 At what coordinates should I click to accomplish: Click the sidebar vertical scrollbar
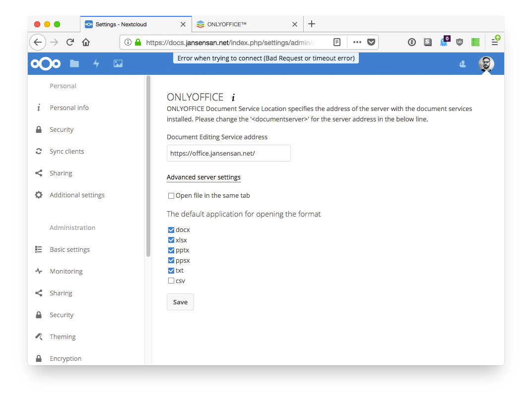coord(148,166)
